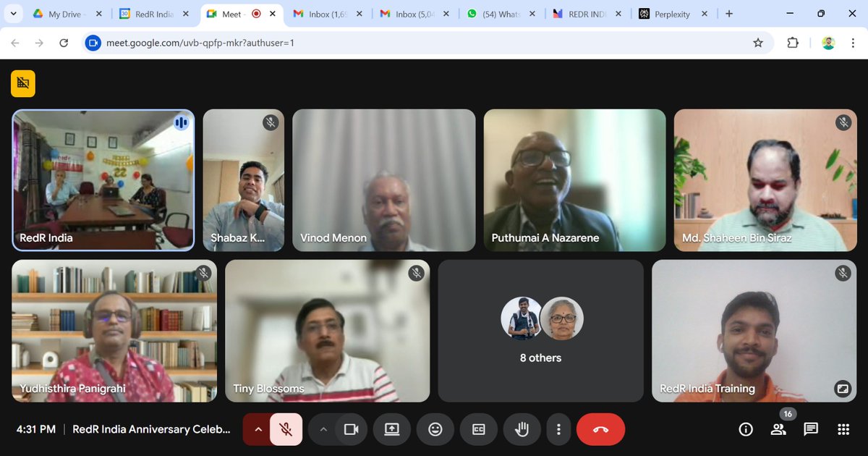Close the Meet browser tab
This screenshot has height=456, width=868.
point(273,14)
